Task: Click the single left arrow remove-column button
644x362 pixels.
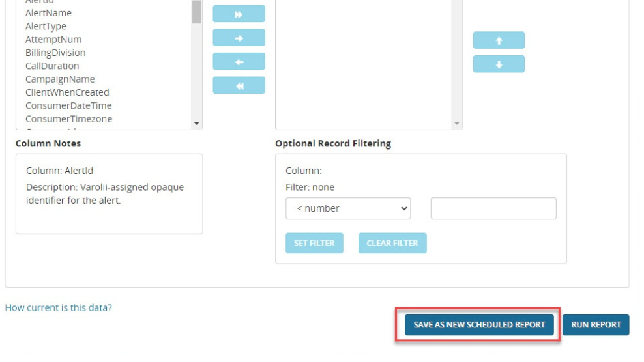Action: (239, 62)
